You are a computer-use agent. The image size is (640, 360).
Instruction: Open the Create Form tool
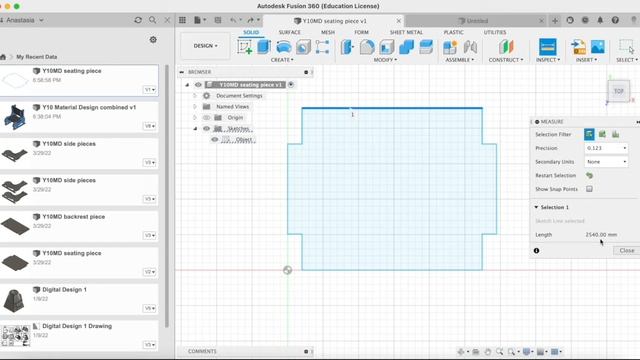[x=322, y=47]
